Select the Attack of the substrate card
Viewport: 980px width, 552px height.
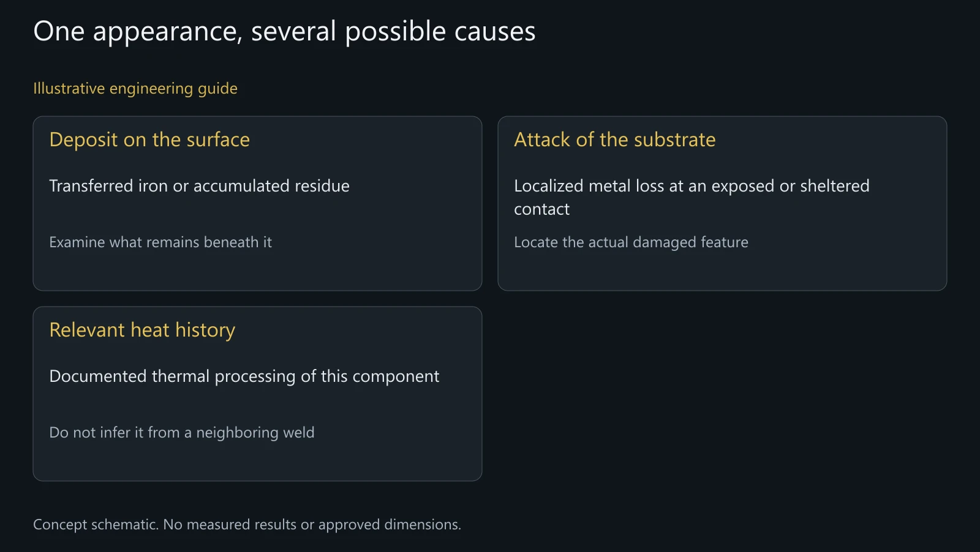[722, 203]
